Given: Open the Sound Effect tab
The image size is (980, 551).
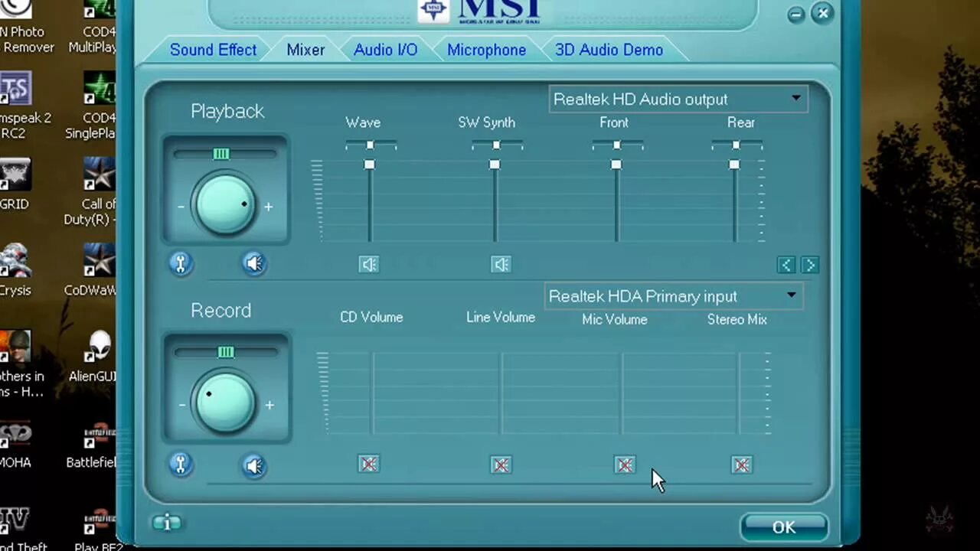Looking at the screenshot, I should pos(213,50).
